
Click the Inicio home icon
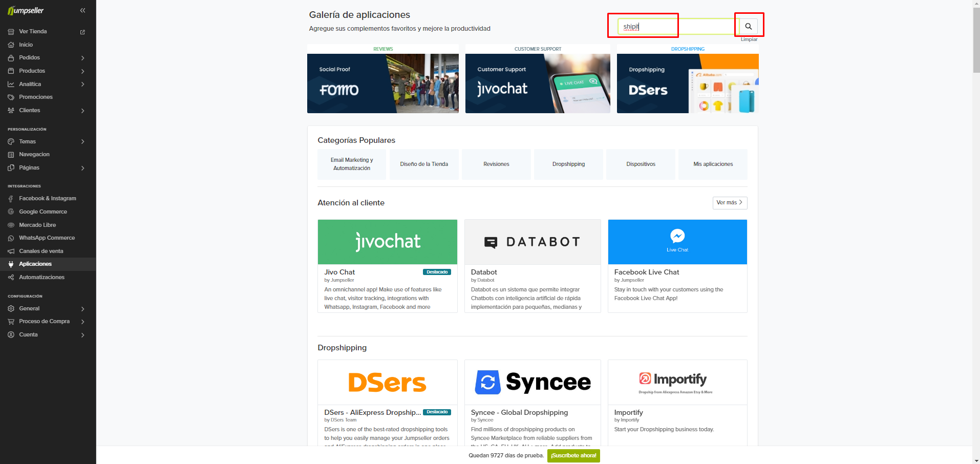point(11,45)
